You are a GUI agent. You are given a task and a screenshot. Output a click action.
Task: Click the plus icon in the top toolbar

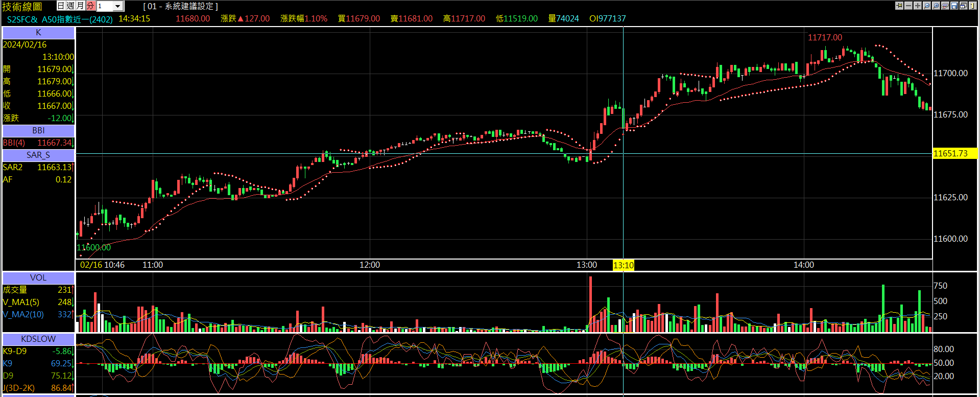coord(918,6)
